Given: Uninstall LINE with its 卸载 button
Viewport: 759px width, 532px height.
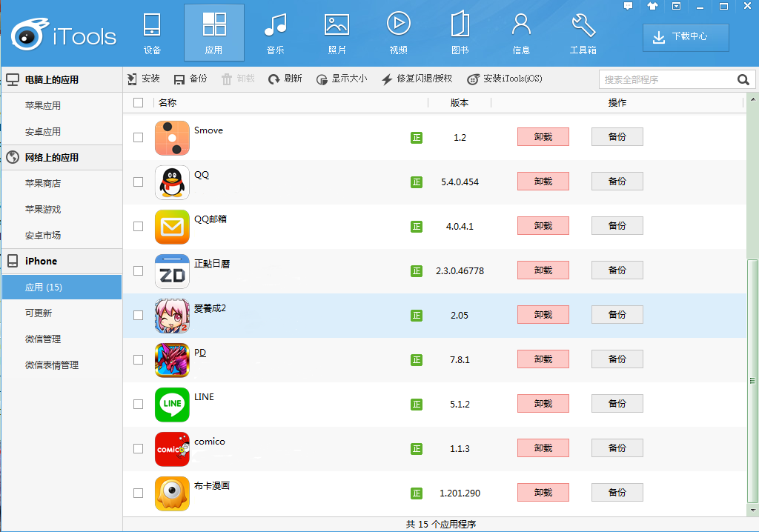Looking at the screenshot, I should click(x=543, y=404).
